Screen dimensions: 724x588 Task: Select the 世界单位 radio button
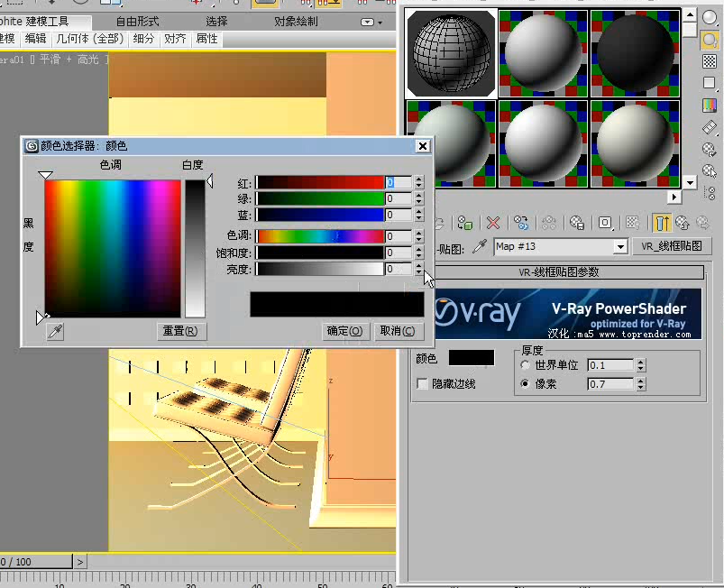(525, 365)
